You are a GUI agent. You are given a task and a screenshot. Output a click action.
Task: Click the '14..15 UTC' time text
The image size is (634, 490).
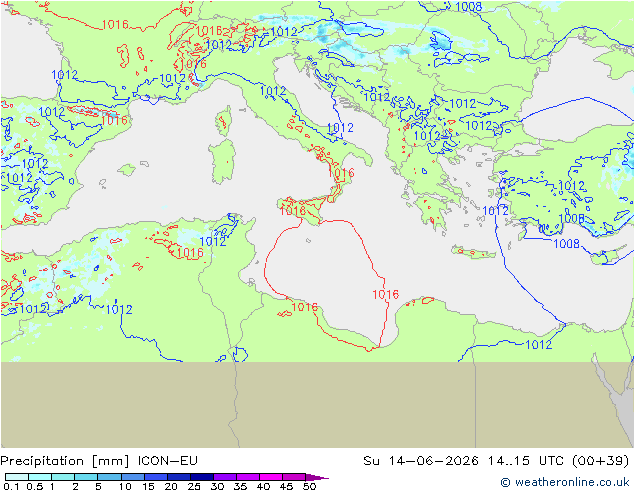click(x=526, y=461)
